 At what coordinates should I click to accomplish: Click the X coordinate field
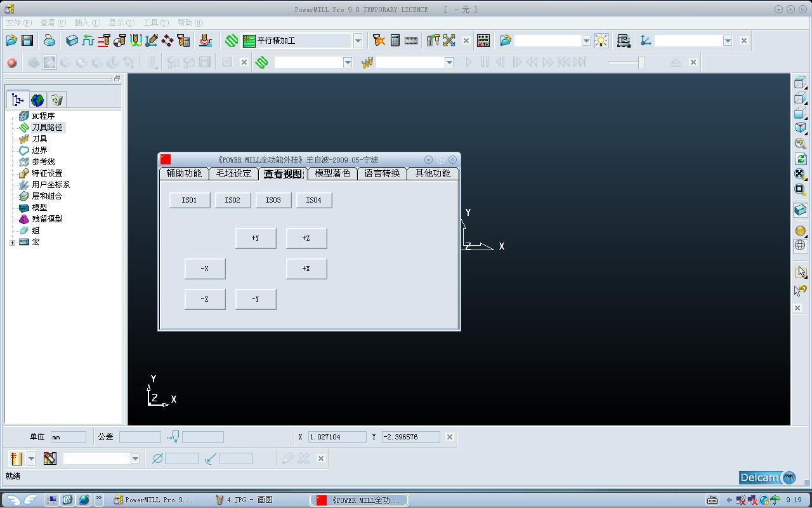pyautogui.click(x=337, y=437)
